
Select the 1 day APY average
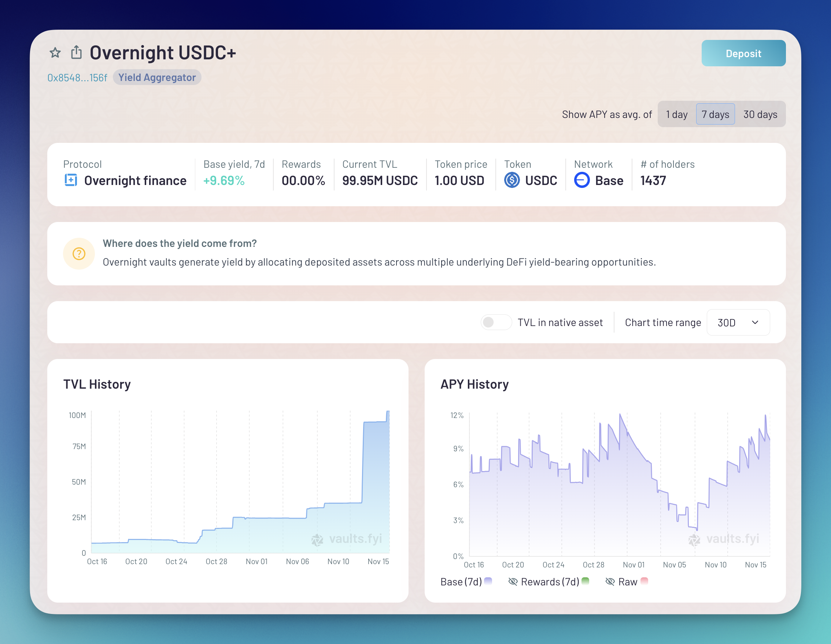676,114
